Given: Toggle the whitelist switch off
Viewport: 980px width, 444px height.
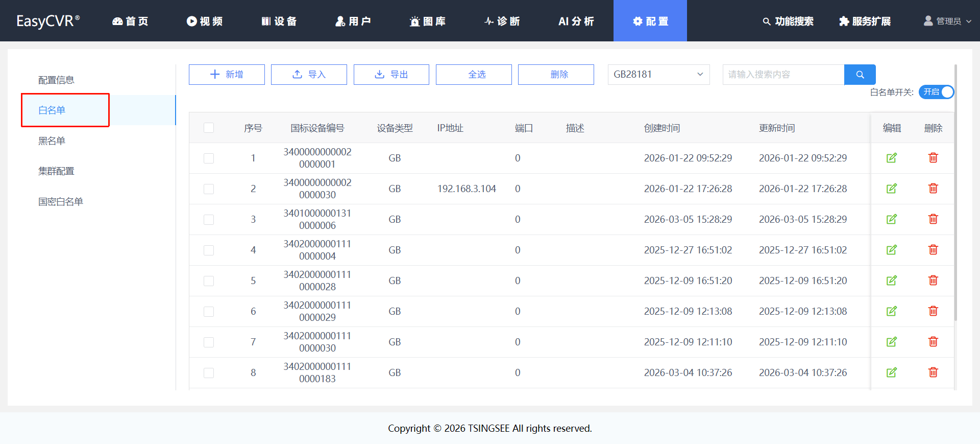Looking at the screenshot, I should click(936, 92).
